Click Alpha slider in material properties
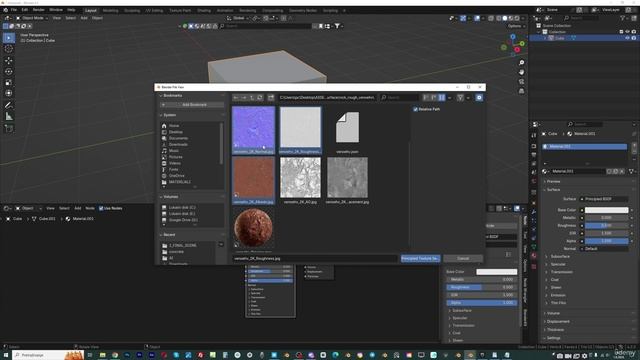 point(607,241)
